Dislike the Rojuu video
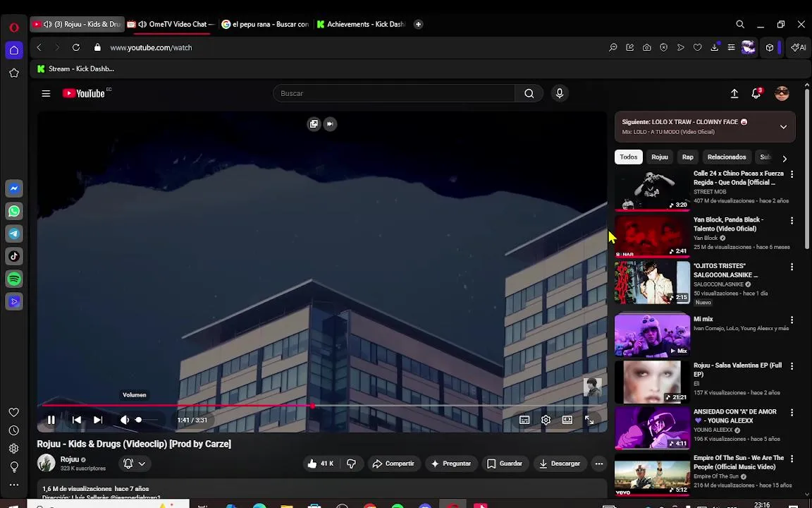 (351, 464)
